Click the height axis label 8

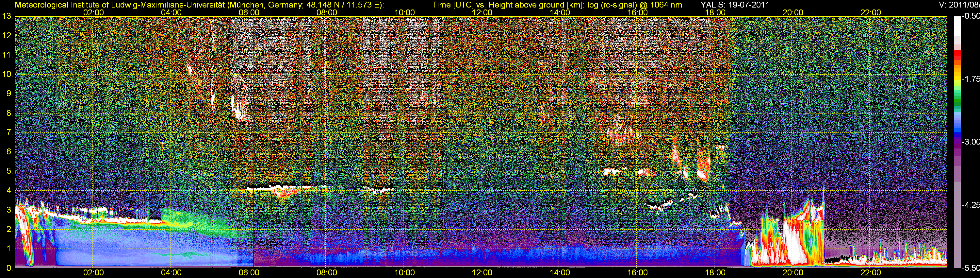9,113
